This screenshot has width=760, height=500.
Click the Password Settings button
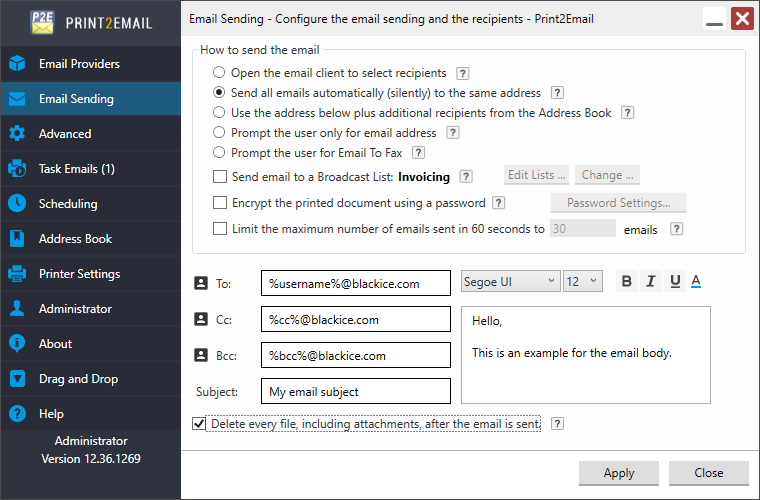pyautogui.click(x=618, y=203)
